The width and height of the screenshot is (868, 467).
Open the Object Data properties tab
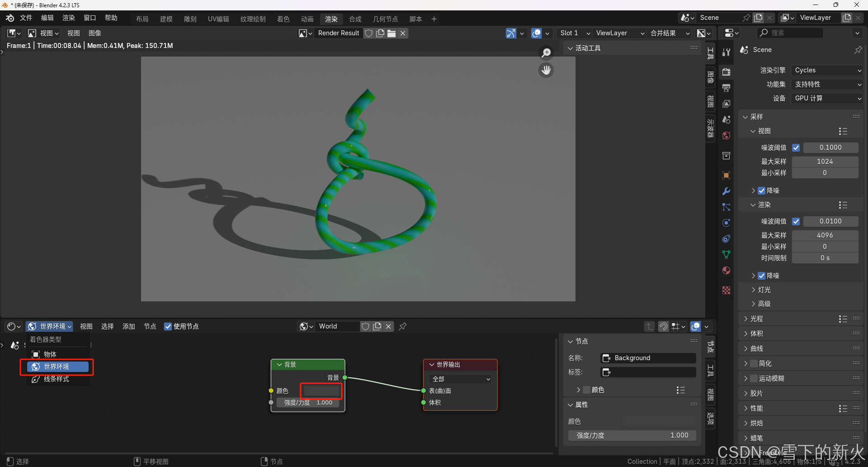[726, 254]
